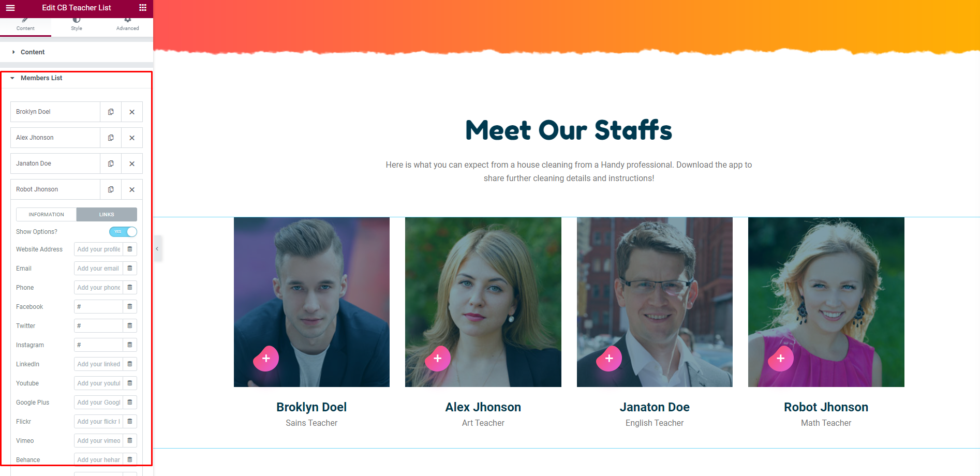Remove the Alex Jhonson member item
The image size is (980, 476).
tap(132, 138)
